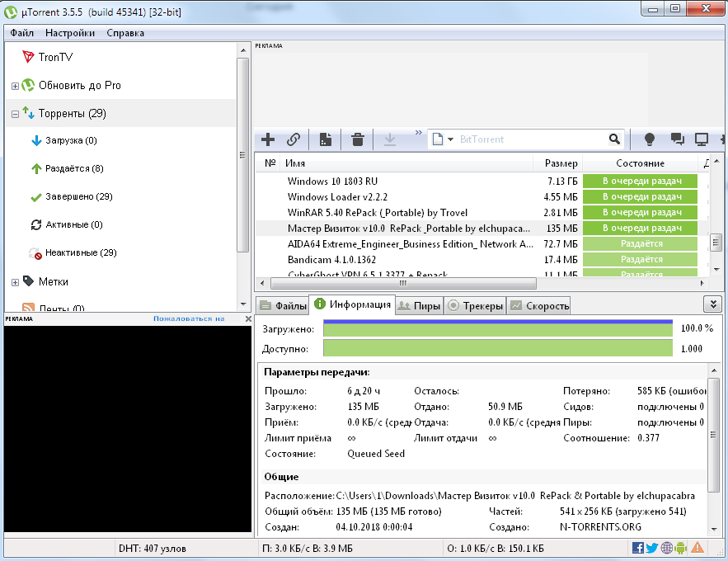Click download speed П: 3.0 КБ/с status

coord(308,549)
